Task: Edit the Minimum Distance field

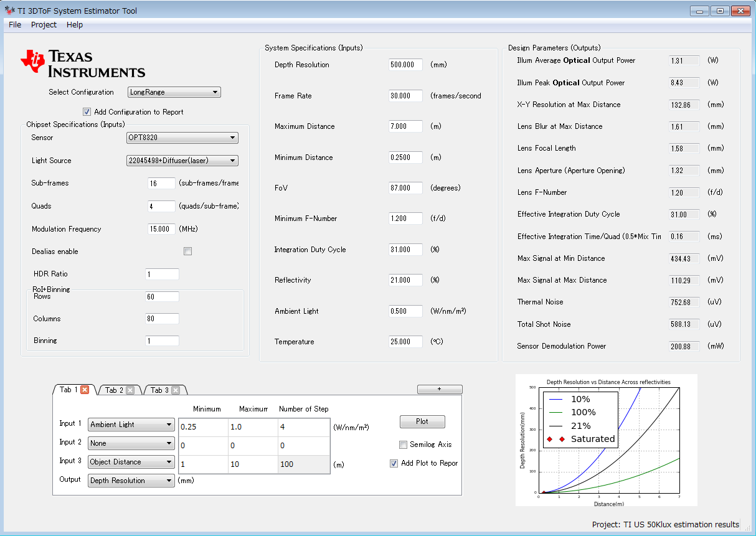Action: (406, 158)
